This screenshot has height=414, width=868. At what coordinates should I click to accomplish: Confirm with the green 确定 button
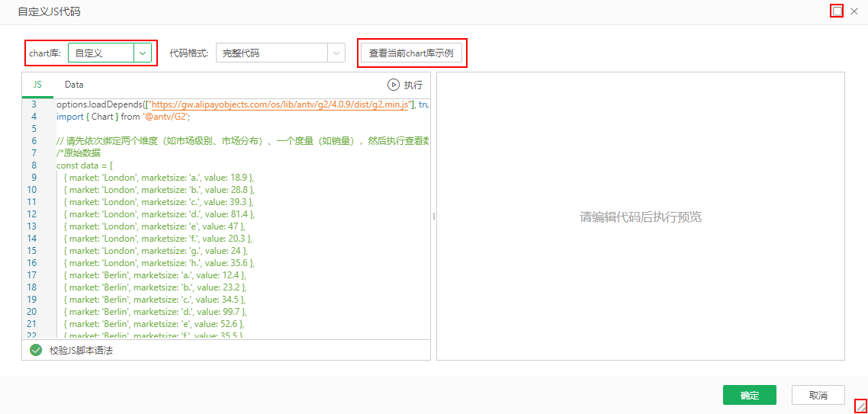click(x=749, y=395)
